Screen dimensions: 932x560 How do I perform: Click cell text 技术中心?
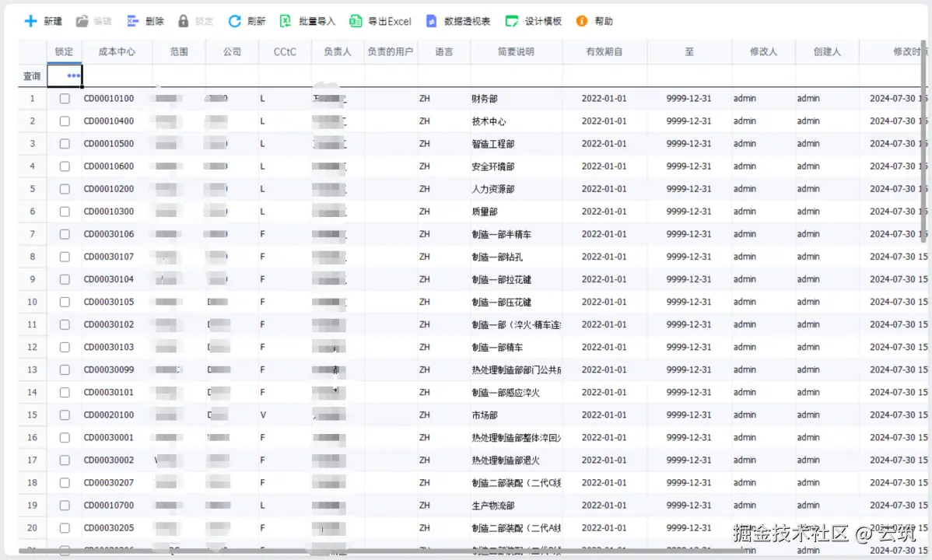[x=489, y=121]
